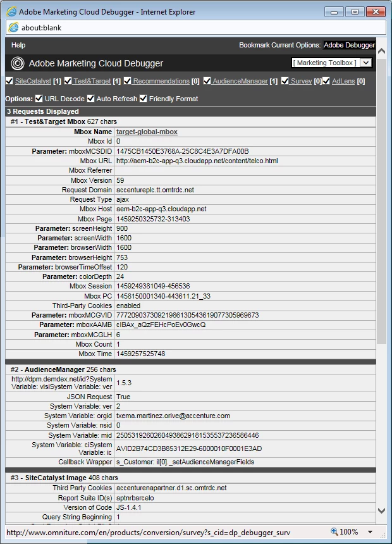Click the target-global-mbox link
The height and width of the screenshot is (544, 392).
click(x=147, y=132)
